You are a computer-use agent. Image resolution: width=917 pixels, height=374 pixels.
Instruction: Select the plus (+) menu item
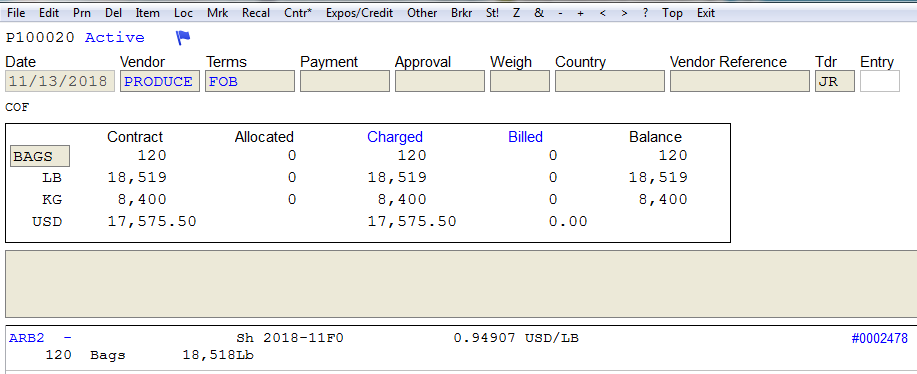click(580, 13)
